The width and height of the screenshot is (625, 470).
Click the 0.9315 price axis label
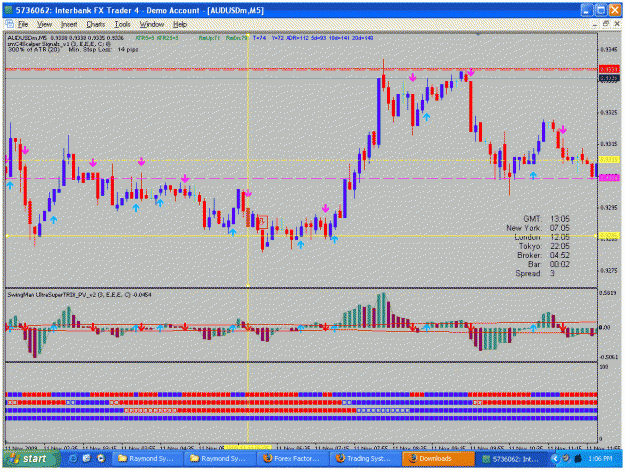pyautogui.click(x=609, y=144)
